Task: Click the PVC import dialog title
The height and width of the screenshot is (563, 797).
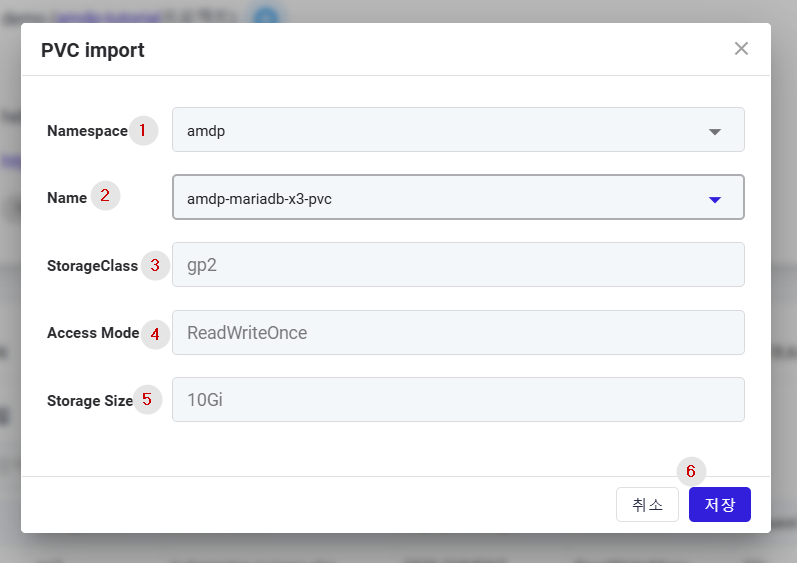Action: pyautogui.click(x=93, y=50)
